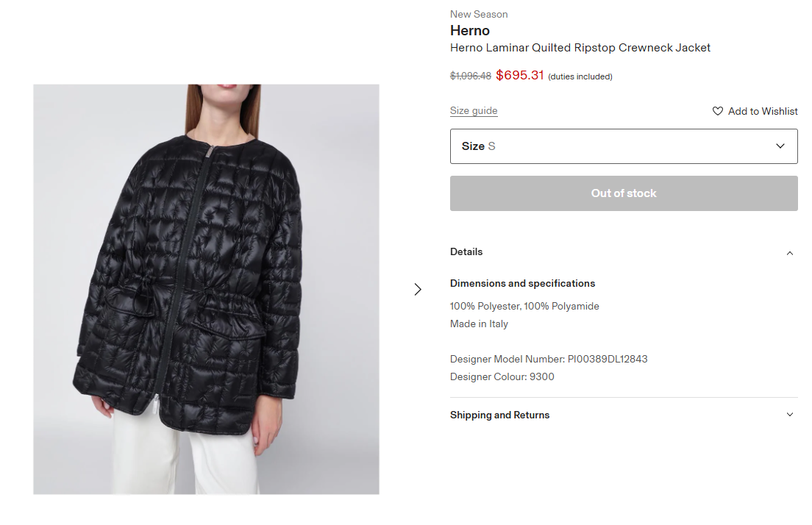This screenshot has width=812, height=525.
Task: Click the Dimensions and specifications heading
Action: pyautogui.click(x=522, y=284)
